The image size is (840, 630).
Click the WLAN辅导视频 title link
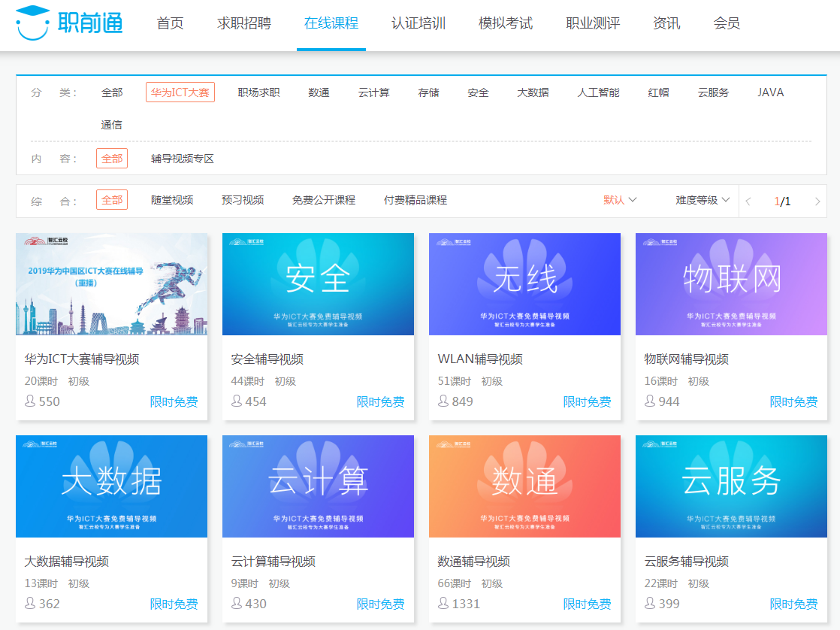pos(480,359)
